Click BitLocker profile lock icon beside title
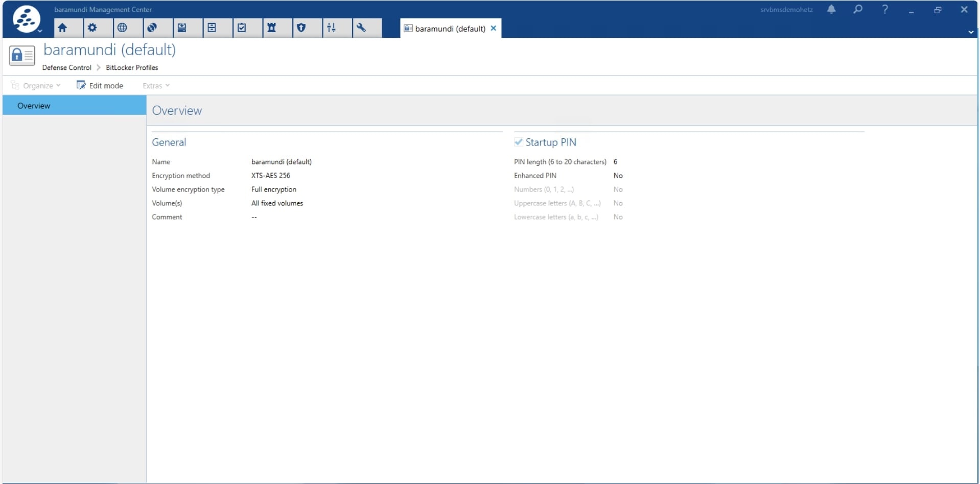Viewport: 980px width, 484px height. pos(22,55)
